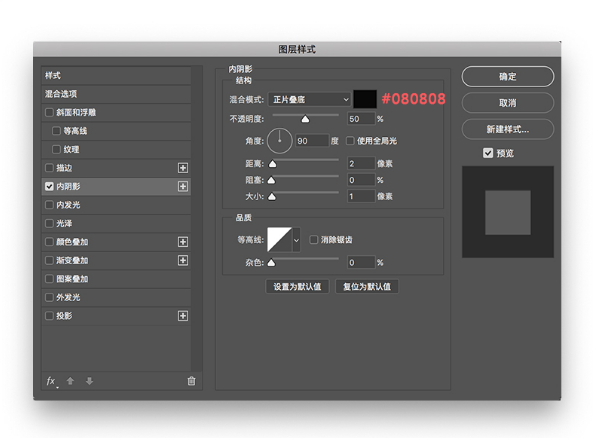Screen dimensions: 593x438
Task: Click the angle field showing 90
Action: pos(312,141)
